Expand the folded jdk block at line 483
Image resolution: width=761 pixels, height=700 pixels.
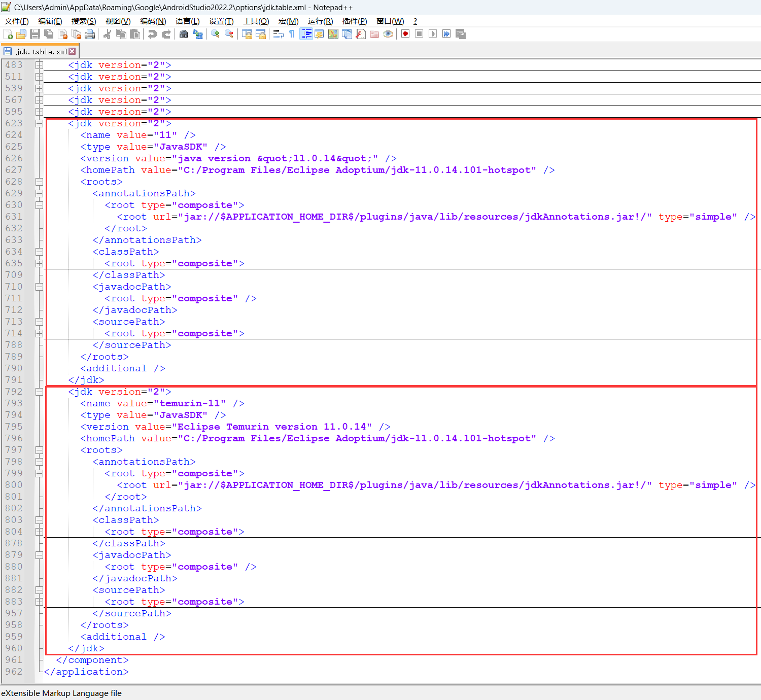pos(40,65)
